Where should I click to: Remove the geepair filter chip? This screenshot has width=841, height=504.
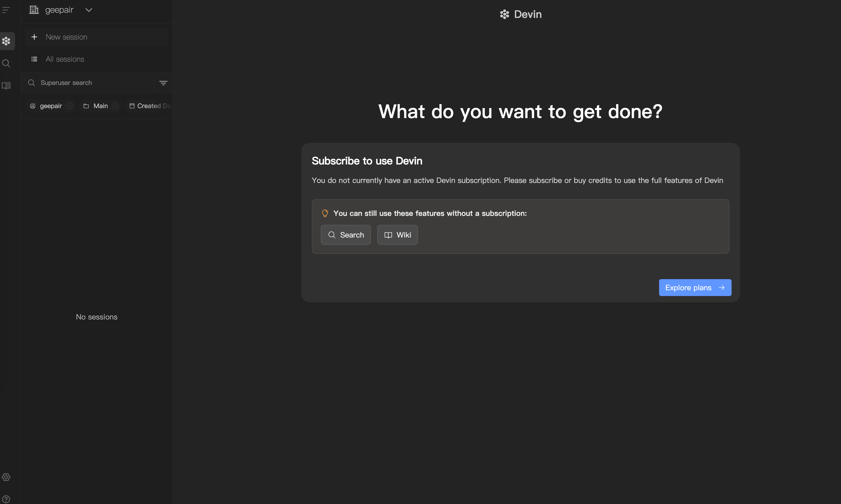(70, 106)
